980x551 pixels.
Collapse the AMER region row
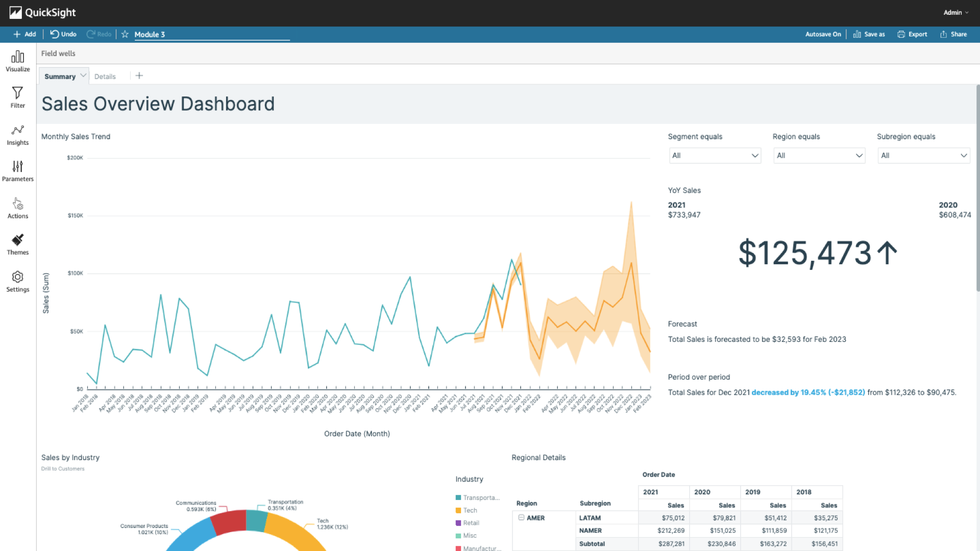click(521, 517)
